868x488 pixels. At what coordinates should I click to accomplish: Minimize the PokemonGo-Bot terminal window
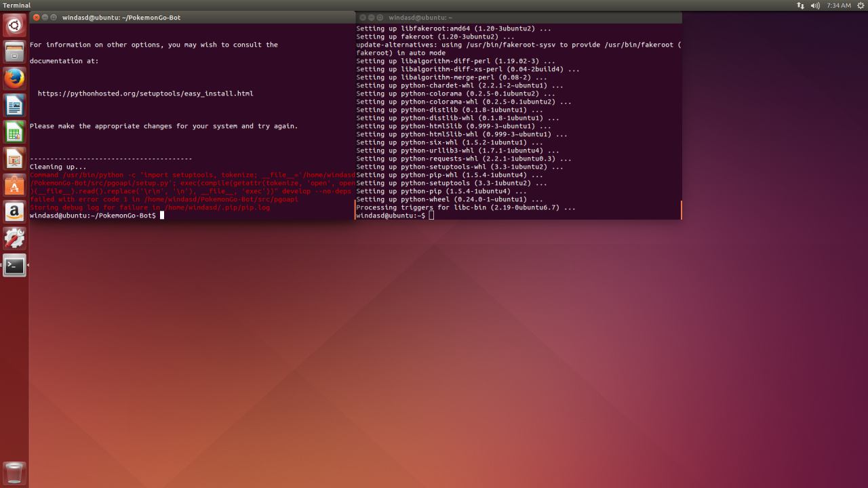(45, 18)
